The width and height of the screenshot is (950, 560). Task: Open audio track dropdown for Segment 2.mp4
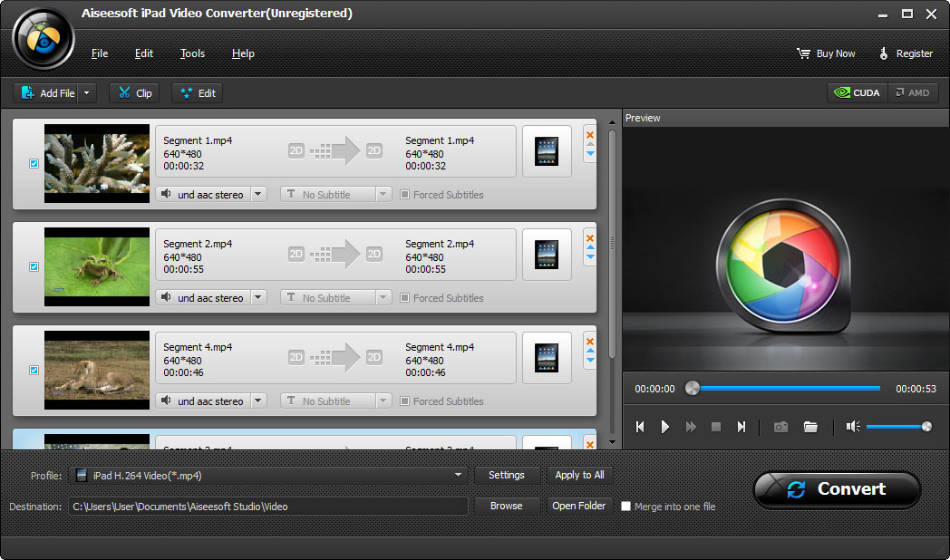[258, 298]
